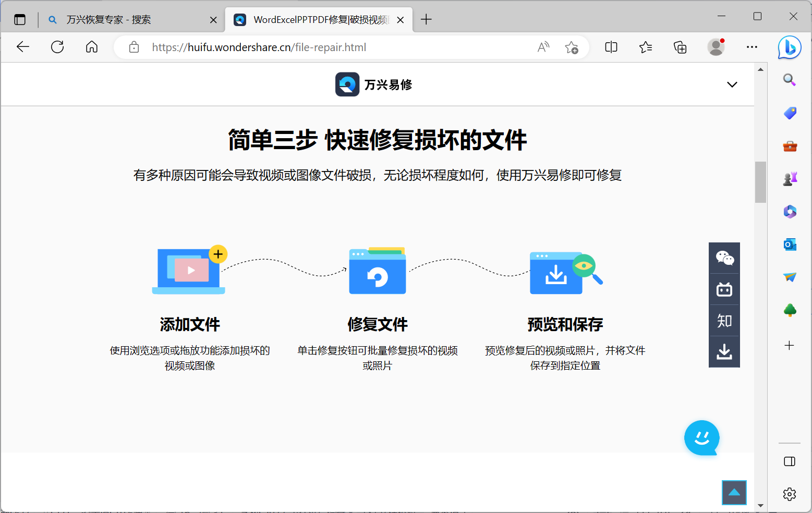Open the Tools toolbox icon in the sidebar
Screen dimensions: 812x513
[x=790, y=145]
